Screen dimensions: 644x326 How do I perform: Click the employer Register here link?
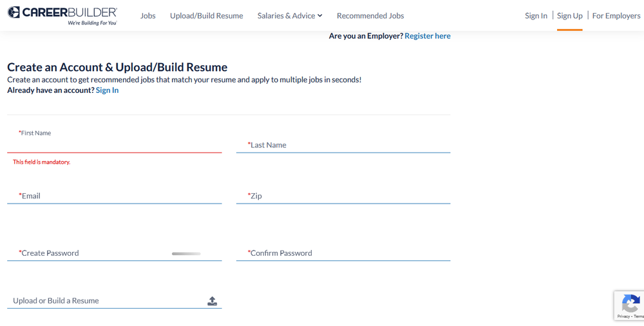(428, 36)
